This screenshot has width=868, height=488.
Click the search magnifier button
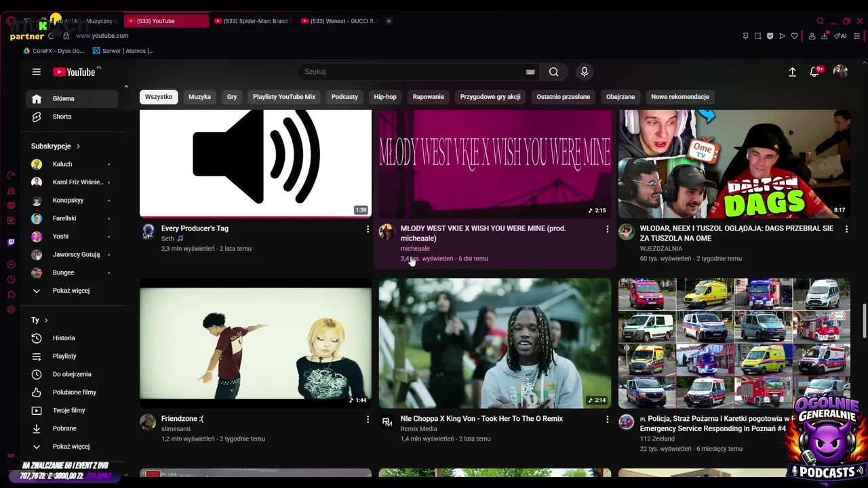tap(554, 72)
